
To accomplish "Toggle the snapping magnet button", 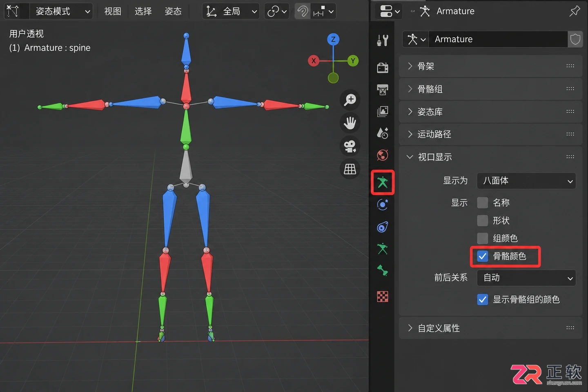I will coord(303,11).
